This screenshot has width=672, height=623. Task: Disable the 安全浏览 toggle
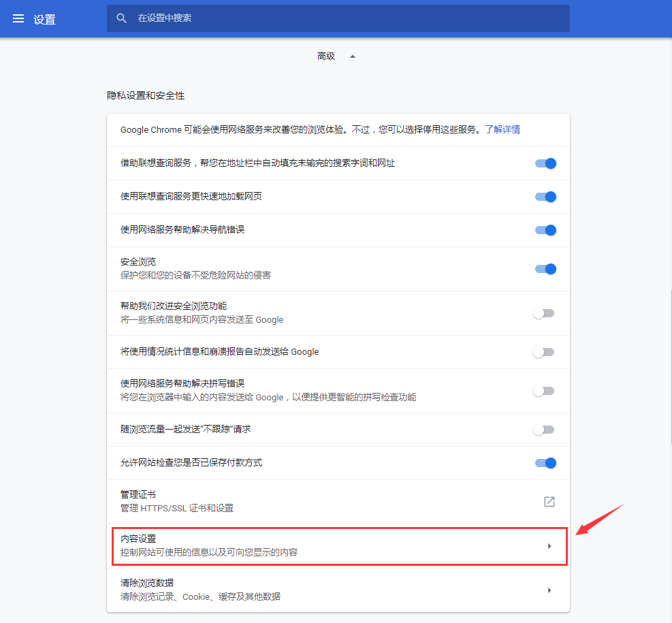[x=545, y=269]
